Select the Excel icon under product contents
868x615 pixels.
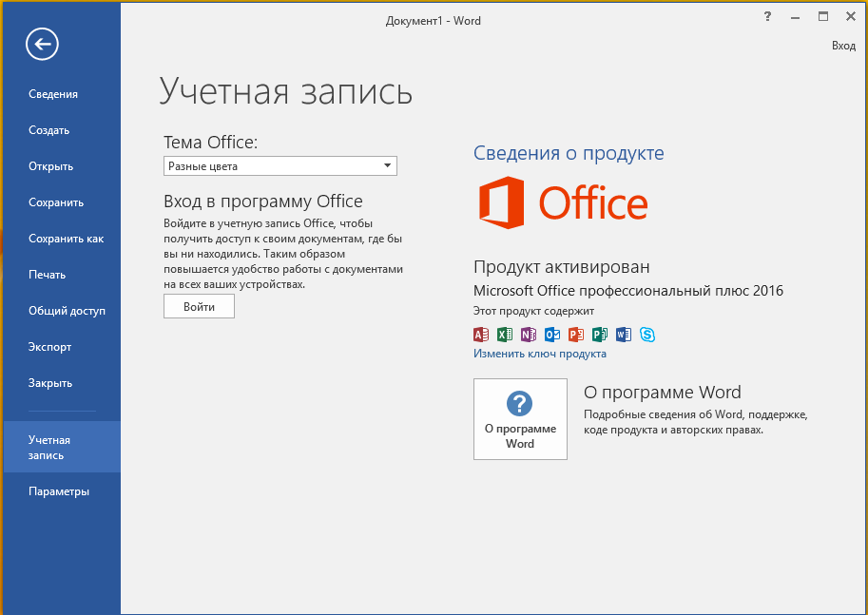click(x=505, y=335)
